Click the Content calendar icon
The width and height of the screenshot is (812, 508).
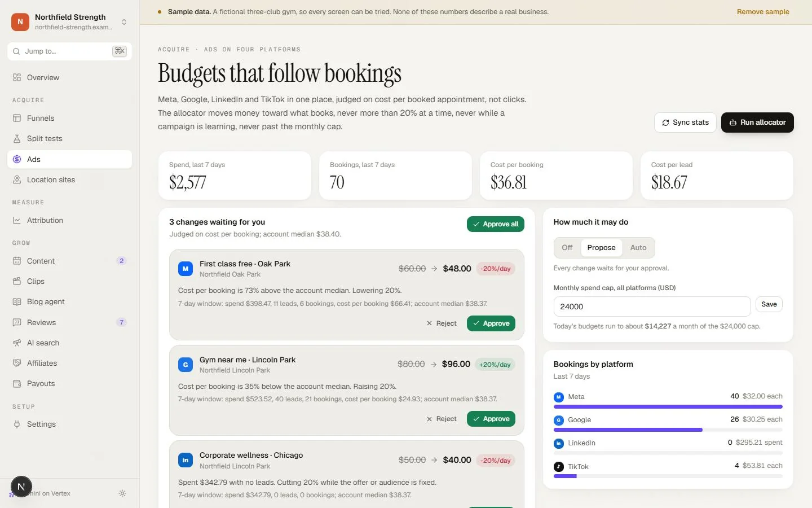tap(17, 261)
